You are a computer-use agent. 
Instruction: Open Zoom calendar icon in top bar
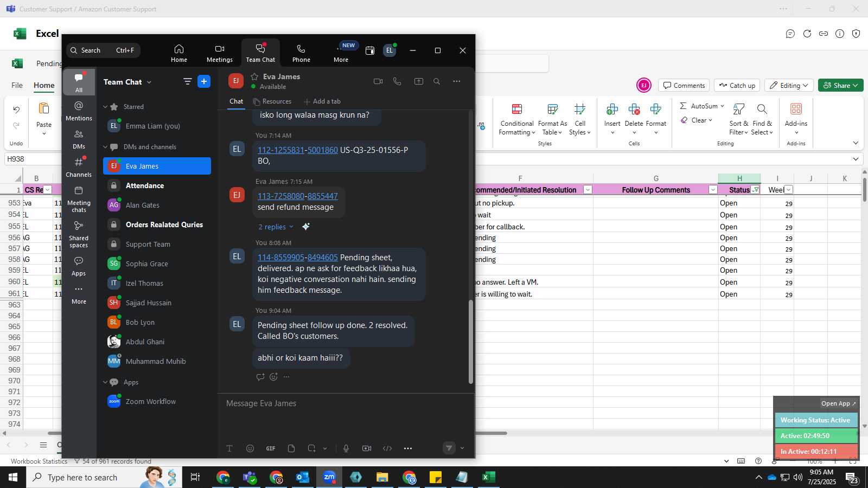pyautogui.click(x=370, y=50)
